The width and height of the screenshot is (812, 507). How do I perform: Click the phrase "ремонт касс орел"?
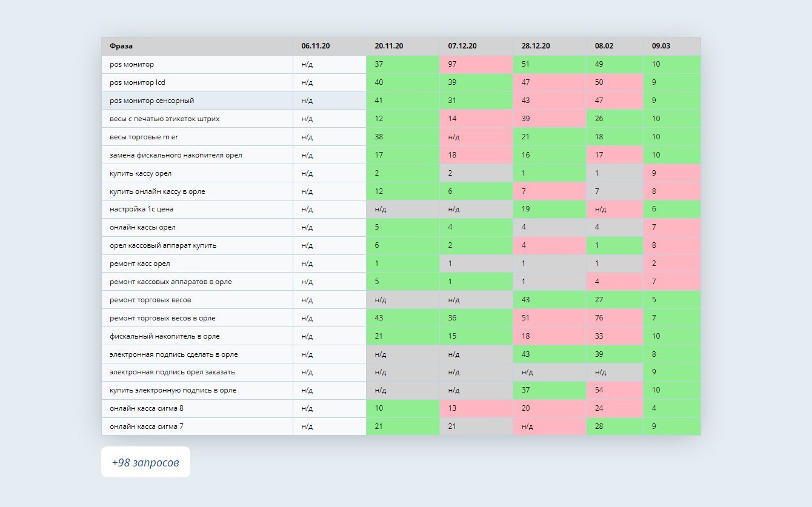click(x=140, y=263)
